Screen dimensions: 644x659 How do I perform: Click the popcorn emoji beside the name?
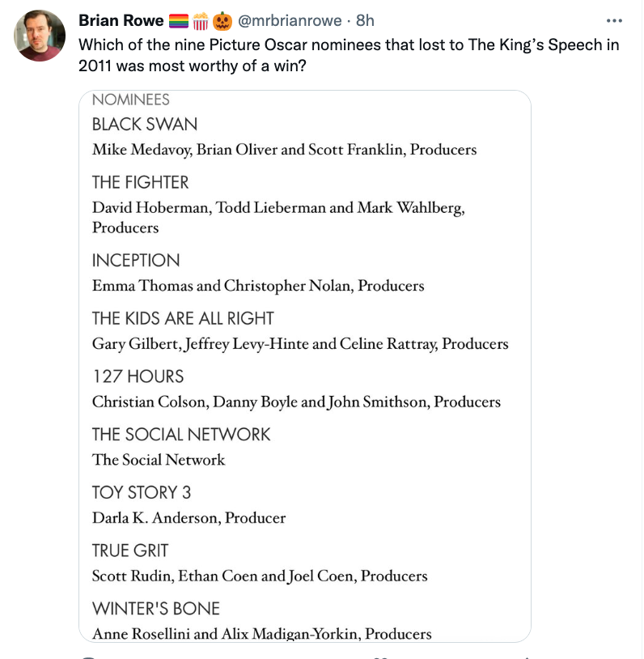click(200, 20)
